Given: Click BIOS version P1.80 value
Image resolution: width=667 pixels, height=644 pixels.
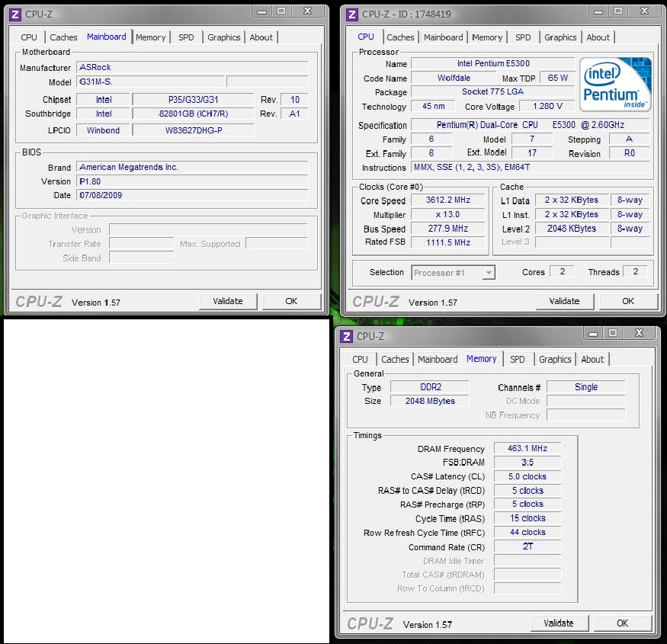Looking at the screenshot, I should [x=192, y=181].
